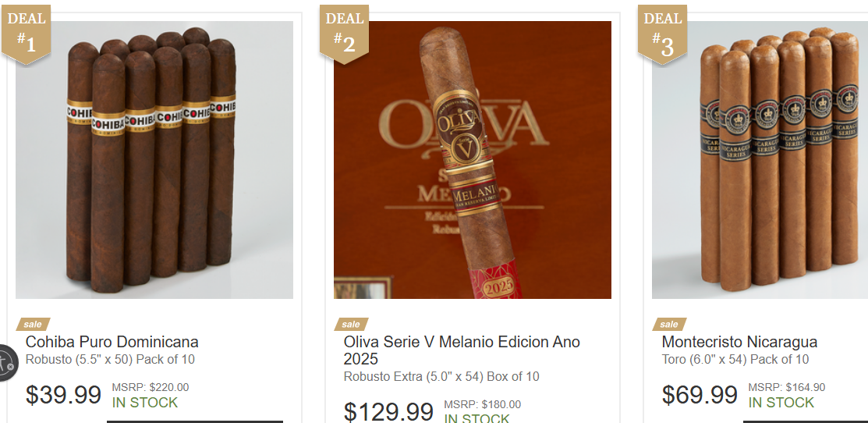Open Montecristo Nicaragua product link
This screenshot has width=868, height=423.
[x=739, y=342]
